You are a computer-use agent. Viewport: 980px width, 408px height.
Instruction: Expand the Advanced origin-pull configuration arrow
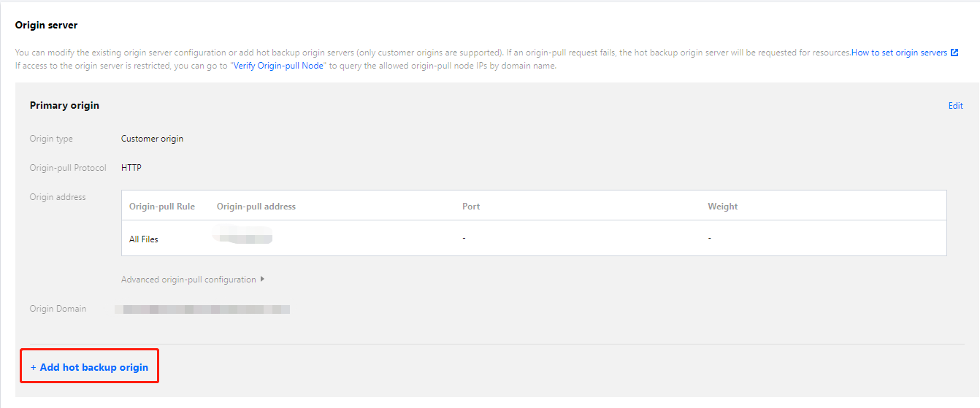point(262,279)
